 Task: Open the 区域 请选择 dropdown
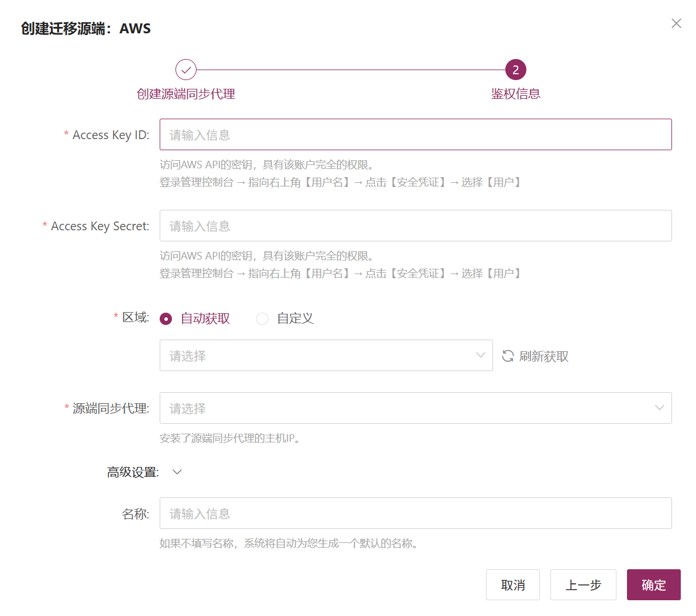point(326,355)
